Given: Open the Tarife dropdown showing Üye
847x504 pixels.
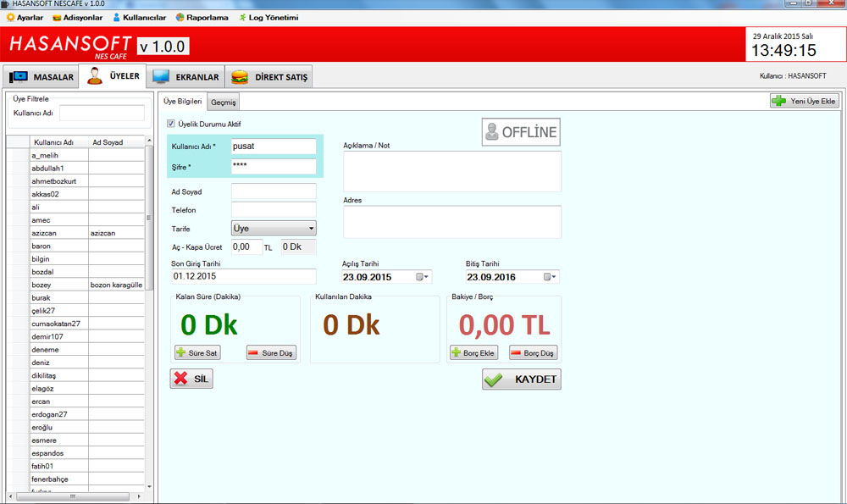Looking at the screenshot, I should (x=274, y=228).
